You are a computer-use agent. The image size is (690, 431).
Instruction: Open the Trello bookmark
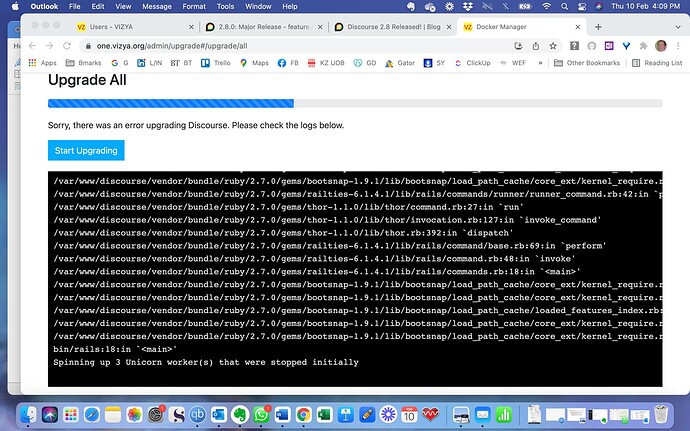pyautogui.click(x=216, y=63)
